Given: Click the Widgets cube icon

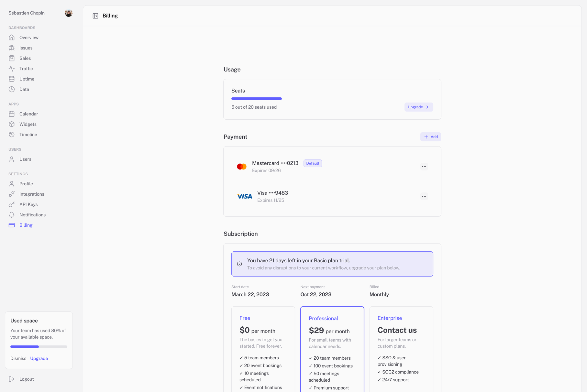Looking at the screenshot, I should tap(12, 124).
